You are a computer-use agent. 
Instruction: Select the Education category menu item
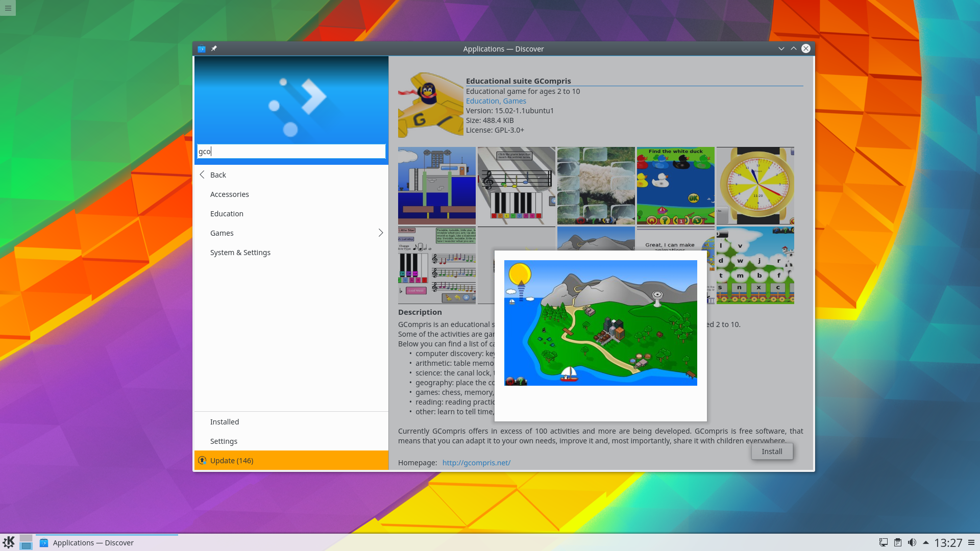[227, 213]
